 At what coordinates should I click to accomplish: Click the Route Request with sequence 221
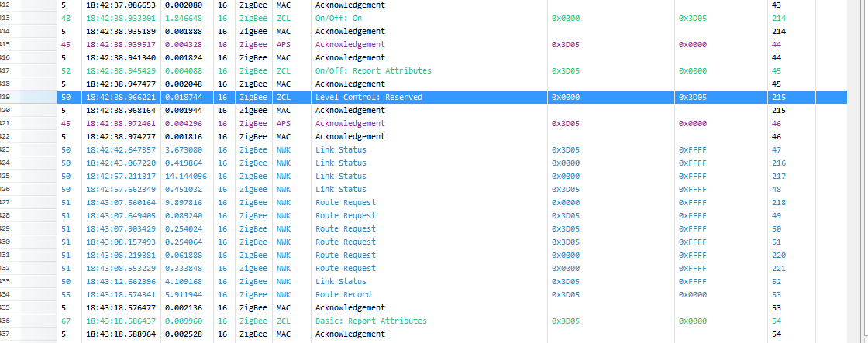point(345,269)
